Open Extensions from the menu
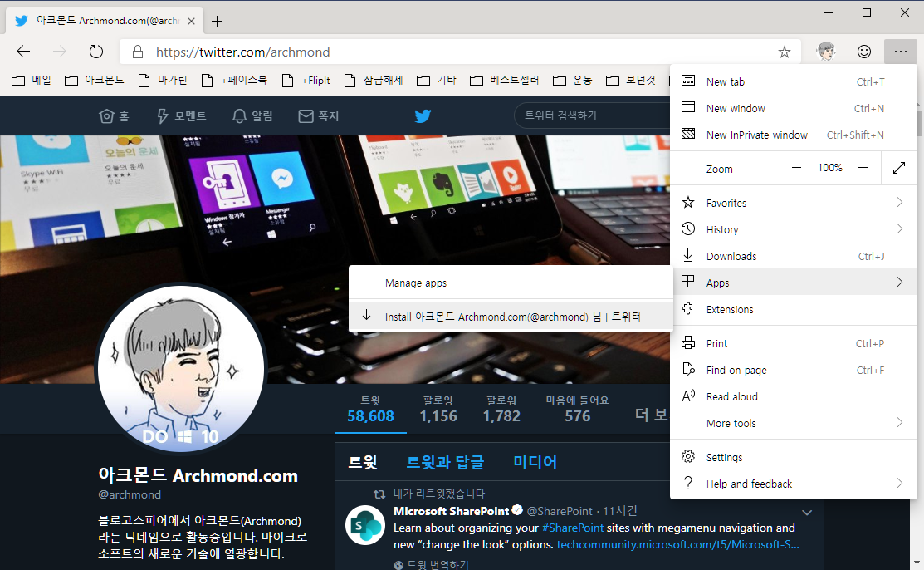This screenshot has height=570, width=924. pyautogui.click(x=793, y=309)
